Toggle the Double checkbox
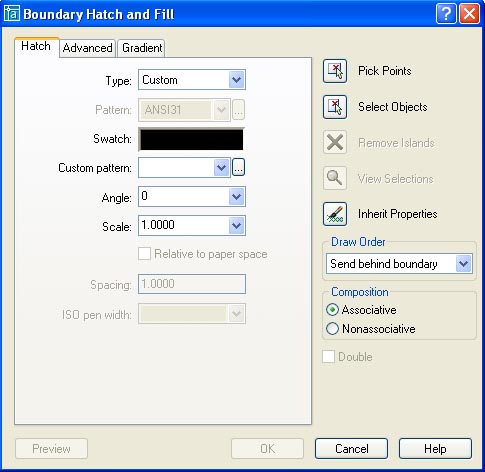This screenshot has width=485, height=472. (328, 357)
